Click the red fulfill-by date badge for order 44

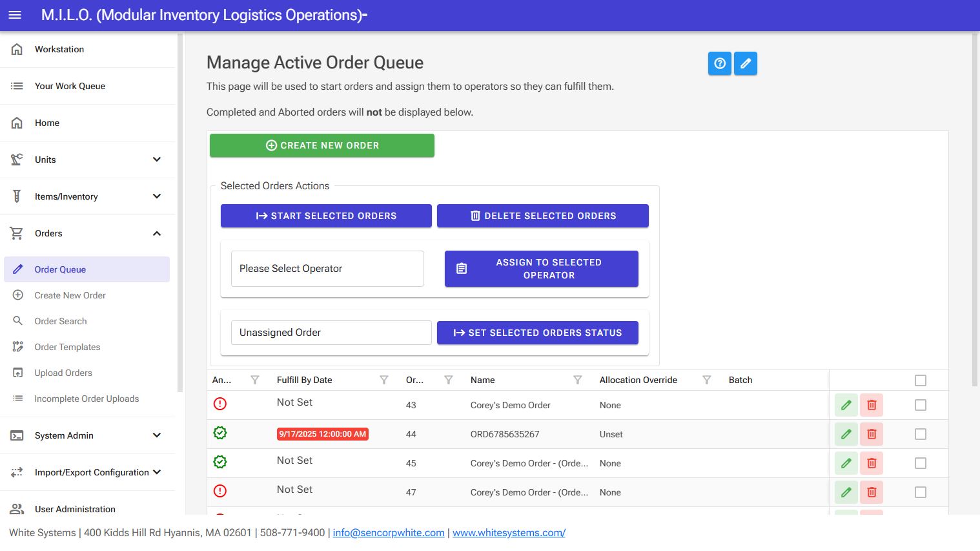tap(323, 433)
